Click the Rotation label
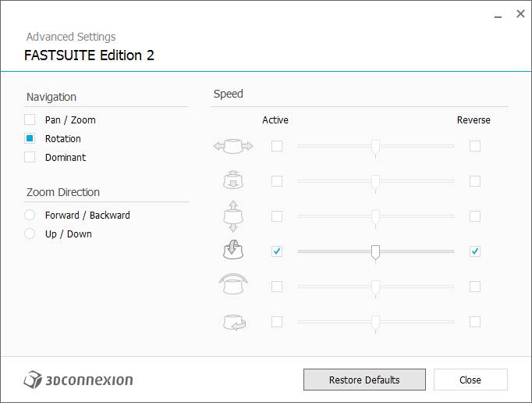Screen dimensions: 532x403 coord(63,139)
